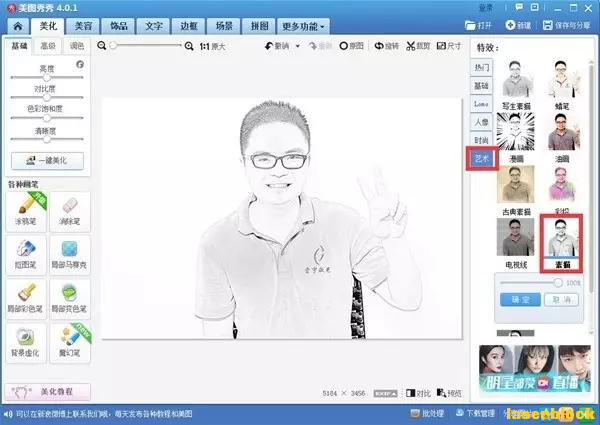The image size is (600, 425).
Task: Reset basic adjustments with the refresh icon
Action: pos(80,64)
